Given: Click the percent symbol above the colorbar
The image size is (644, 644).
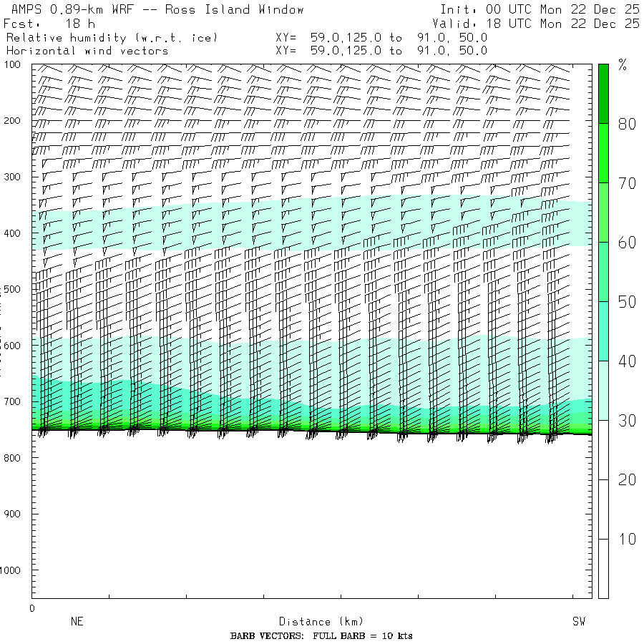Looking at the screenshot, I should 623,66.
